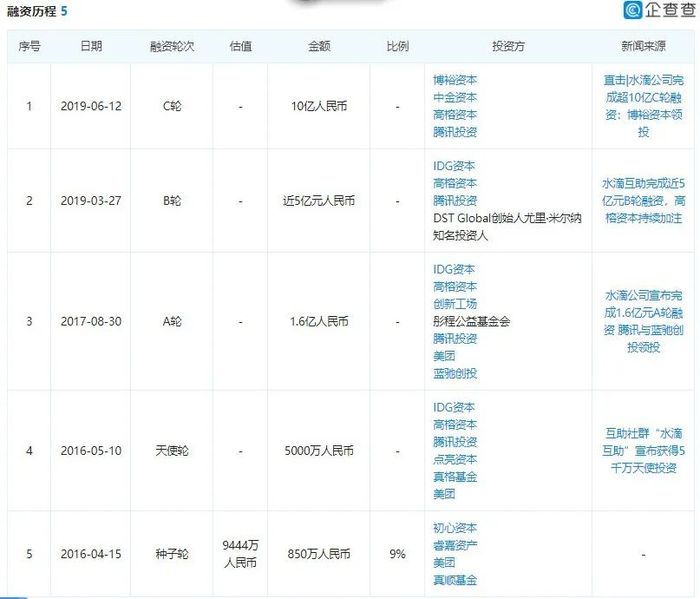Open 高榕资本 link in the A轮 row
The height and width of the screenshot is (599, 700).
coord(455,287)
